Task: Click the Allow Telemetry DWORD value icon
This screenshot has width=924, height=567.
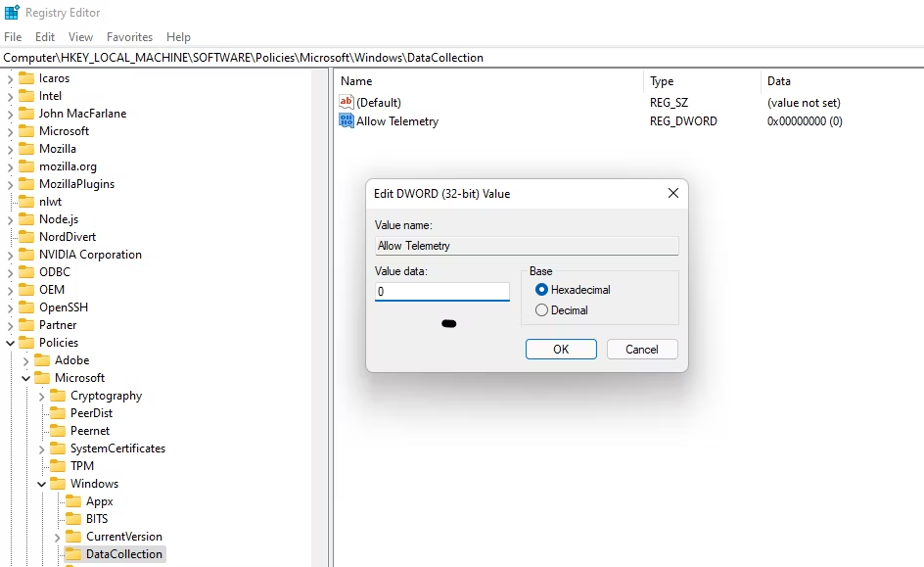Action: (346, 120)
